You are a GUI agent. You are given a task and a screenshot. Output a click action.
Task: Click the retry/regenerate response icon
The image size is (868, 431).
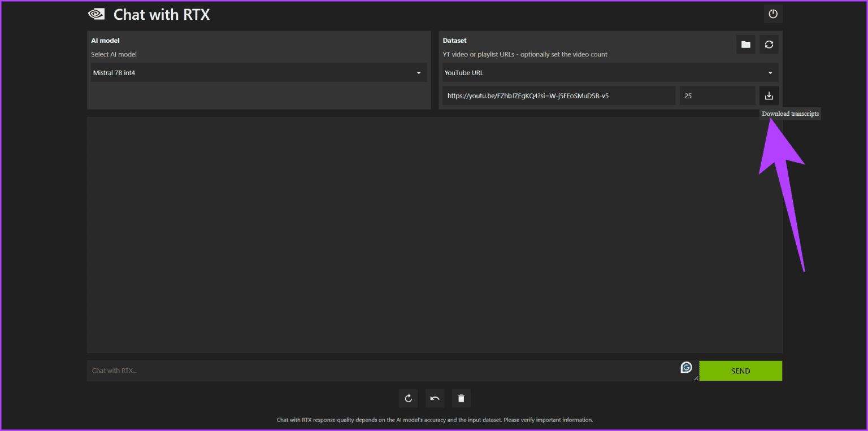point(408,398)
